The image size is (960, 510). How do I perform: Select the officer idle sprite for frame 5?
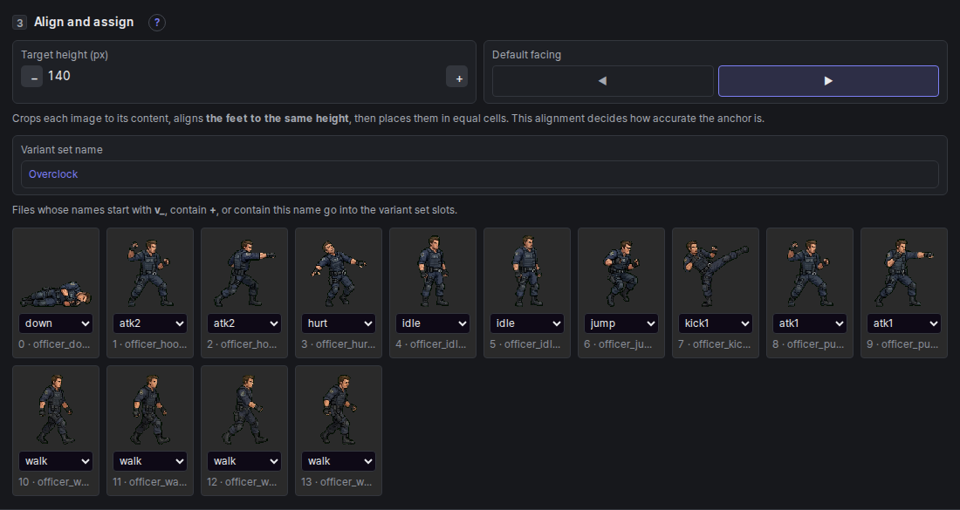[527, 271]
